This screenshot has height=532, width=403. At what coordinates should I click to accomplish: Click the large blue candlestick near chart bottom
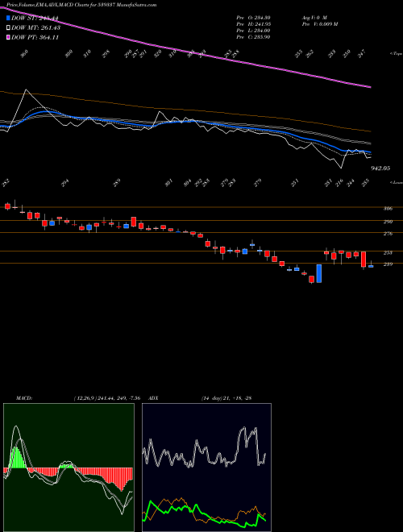[319, 273]
